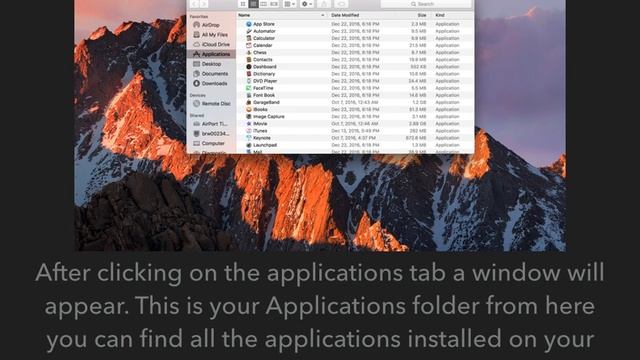Open Downloads folder in sidebar
The image size is (640, 360).
(211, 84)
